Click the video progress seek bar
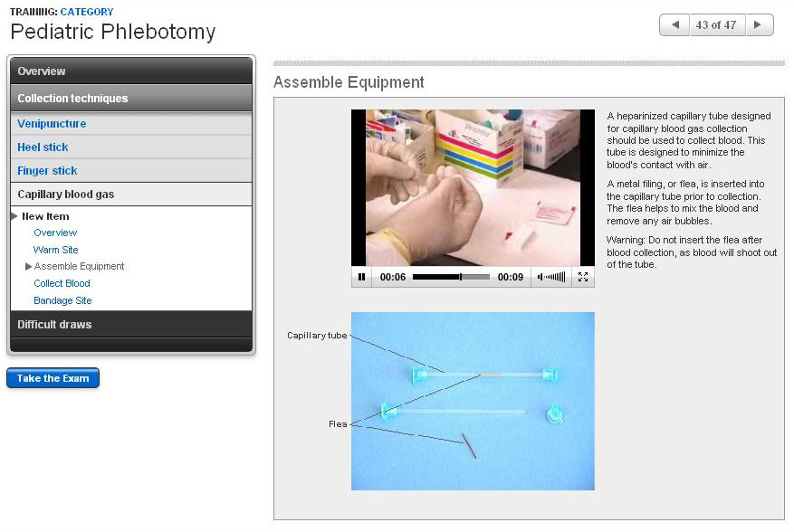The width and height of the screenshot is (794, 532). tap(451, 277)
